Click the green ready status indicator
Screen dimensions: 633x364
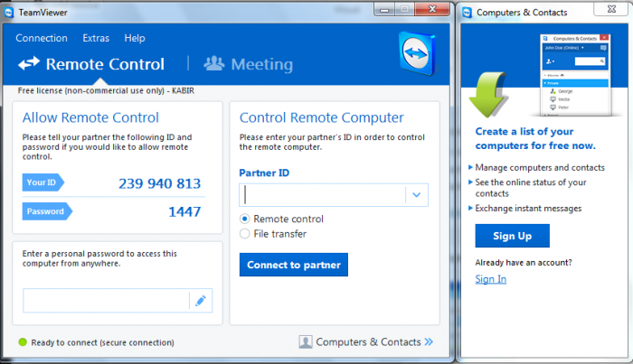[x=23, y=342]
